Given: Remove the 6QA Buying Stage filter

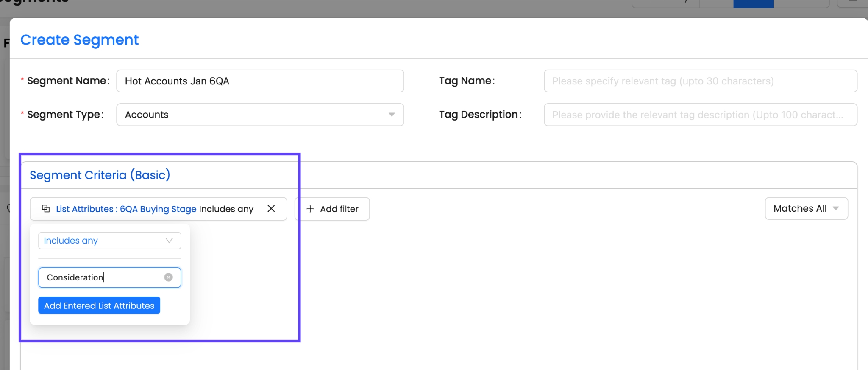Looking at the screenshot, I should pos(271,208).
